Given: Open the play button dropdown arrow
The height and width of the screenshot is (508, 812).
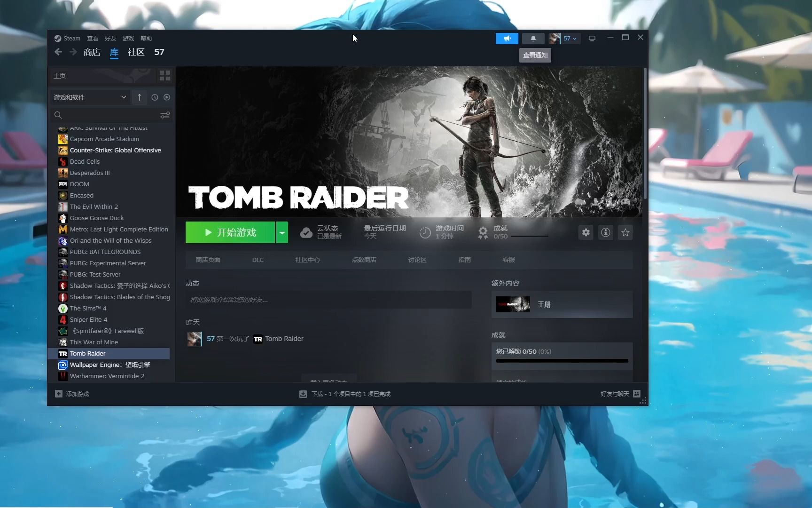Looking at the screenshot, I should point(282,232).
